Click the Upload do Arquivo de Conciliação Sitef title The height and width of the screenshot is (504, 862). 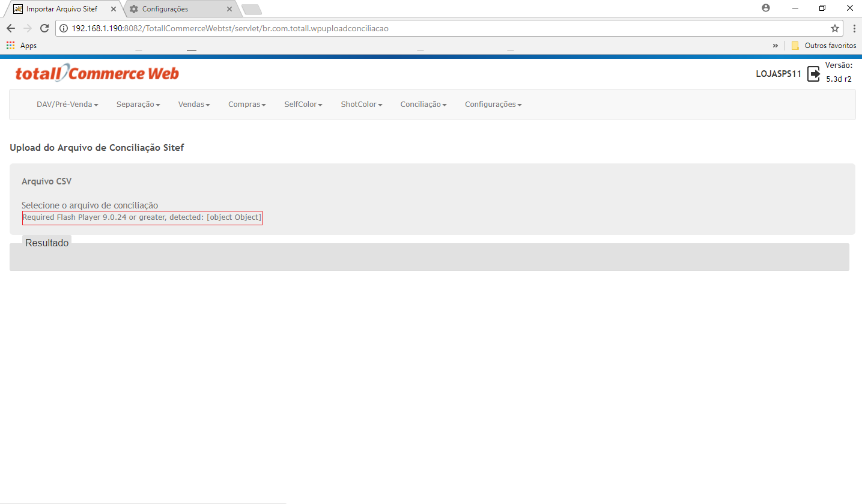pyautogui.click(x=97, y=147)
